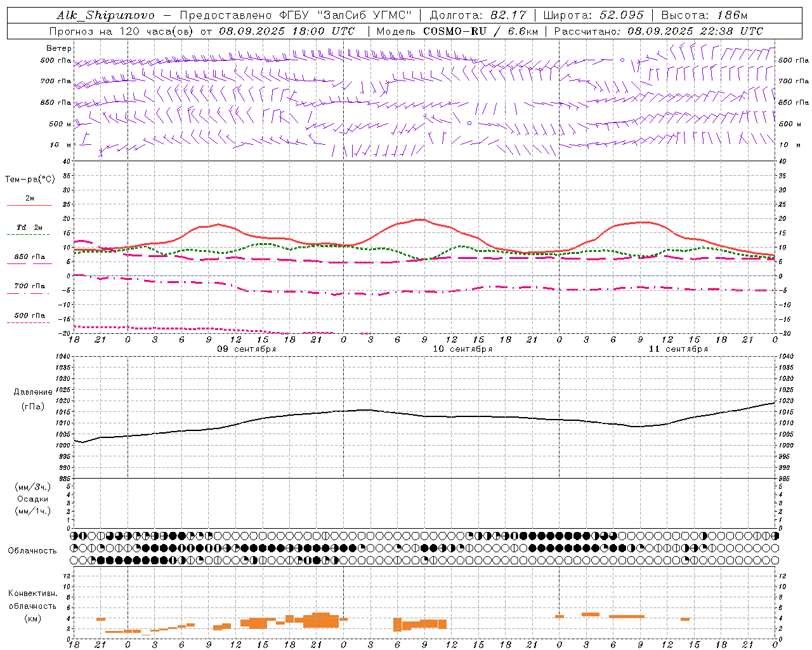Image resolution: width=812 pixels, height=650 pixels.
Task: Click the 'Предоставлено ФГБУ "ЗапСиб УГМС"' header text
Action: pos(296,15)
